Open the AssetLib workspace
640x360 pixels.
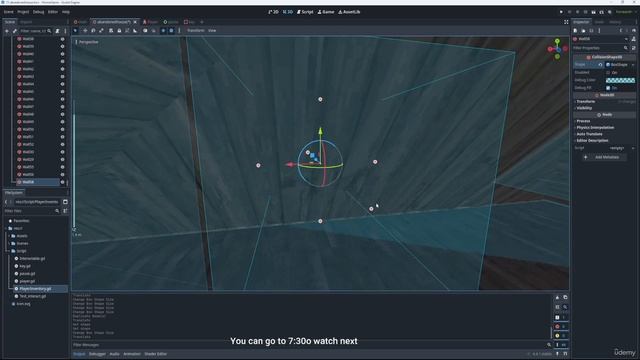[x=349, y=12]
